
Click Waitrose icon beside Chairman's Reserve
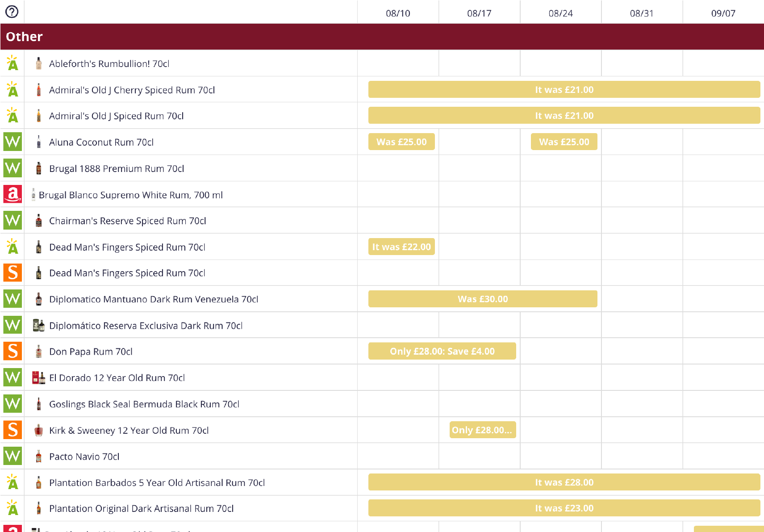click(13, 221)
